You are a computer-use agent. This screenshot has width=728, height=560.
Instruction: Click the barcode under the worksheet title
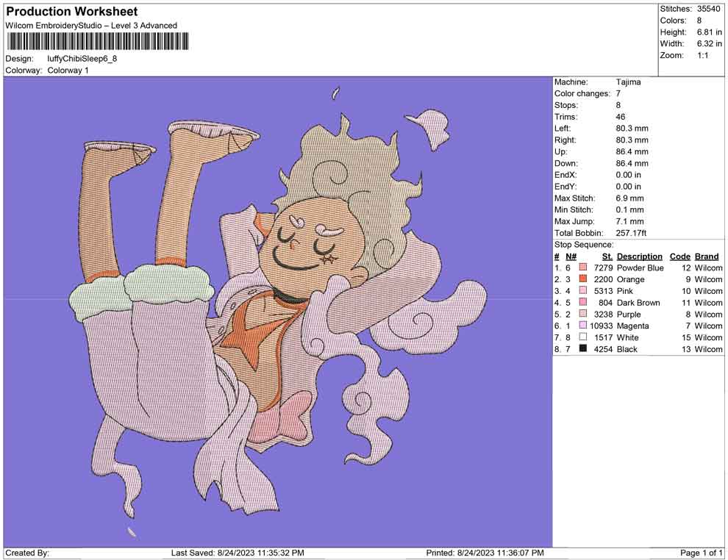coord(93,41)
